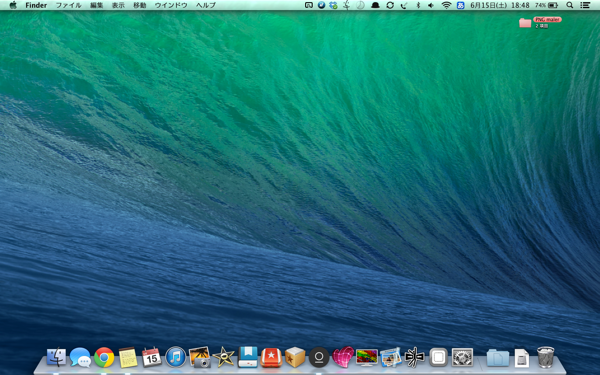Open System Preferences gear in Dock
Viewport: 600px width, 375px height.
[x=462, y=357]
